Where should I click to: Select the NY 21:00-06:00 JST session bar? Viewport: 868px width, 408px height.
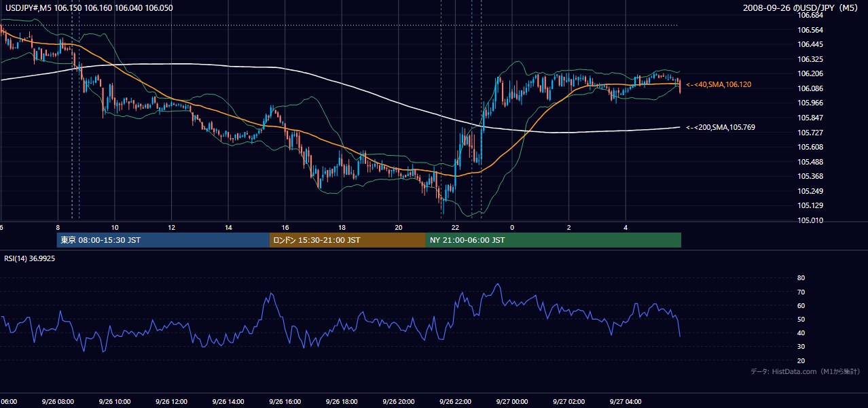[554, 240]
